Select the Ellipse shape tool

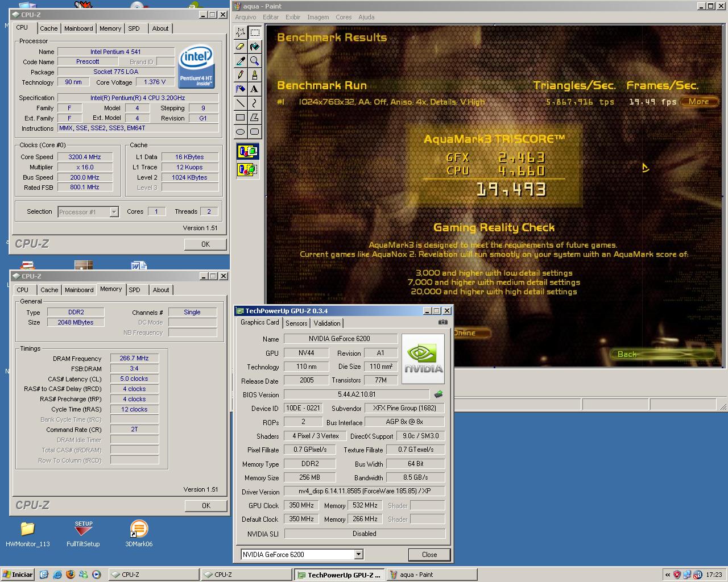241,132
